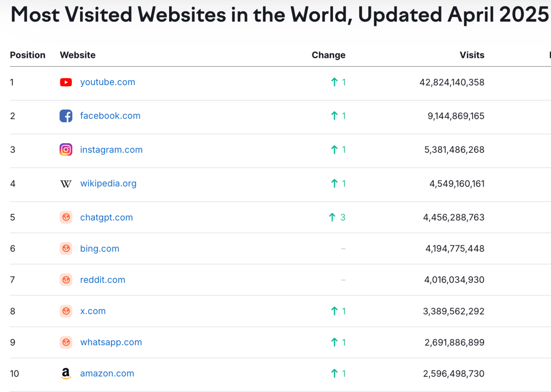Go to the reddit.com link

pos(103,280)
